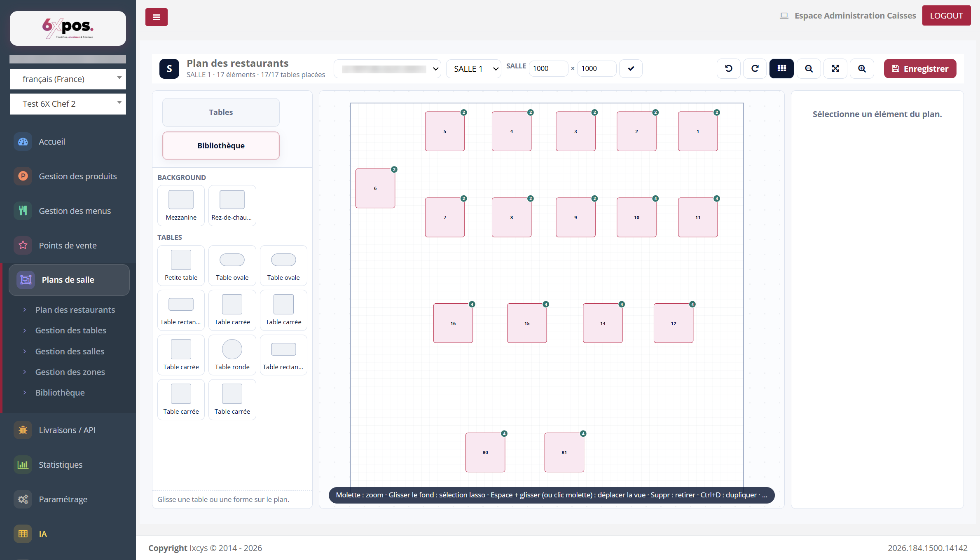Pick the Table ronde library item
Screen dimensions: 980x560
click(x=232, y=355)
